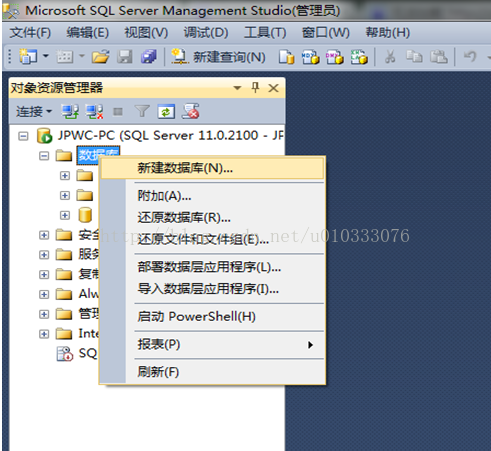Choose 还原数据库(R)... menu entry
Screen dimensions: 491x451
tap(212, 218)
